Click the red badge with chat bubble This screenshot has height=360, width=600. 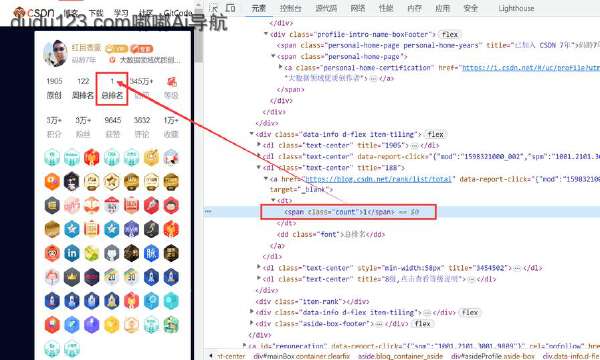click(52, 325)
